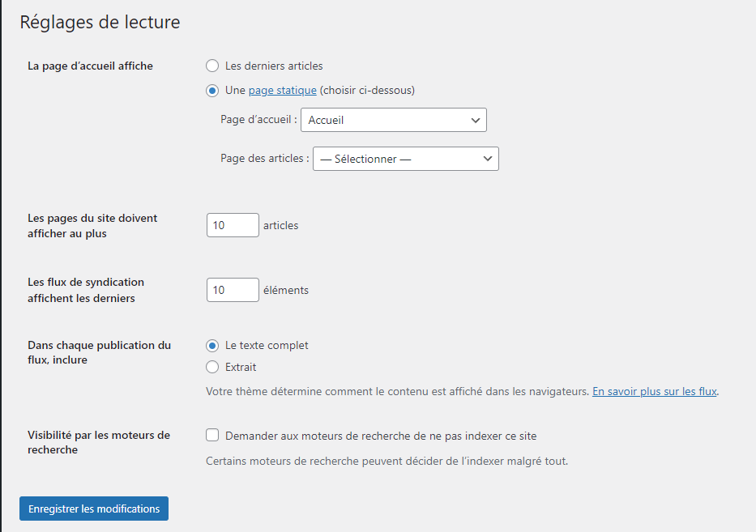The width and height of the screenshot is (756, 532).
Task: Choose the "Une page statique" option
Action: coord(211,91)
